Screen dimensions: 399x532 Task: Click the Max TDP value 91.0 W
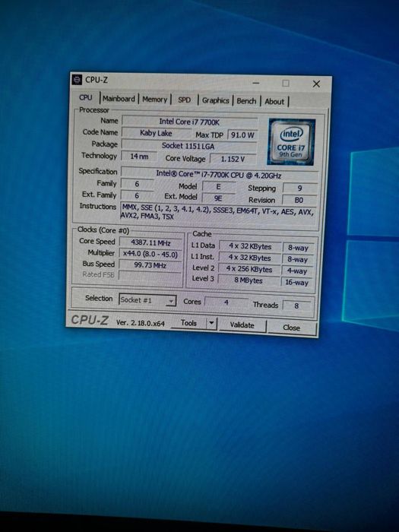pyautogui.click(x=242, y=135)
